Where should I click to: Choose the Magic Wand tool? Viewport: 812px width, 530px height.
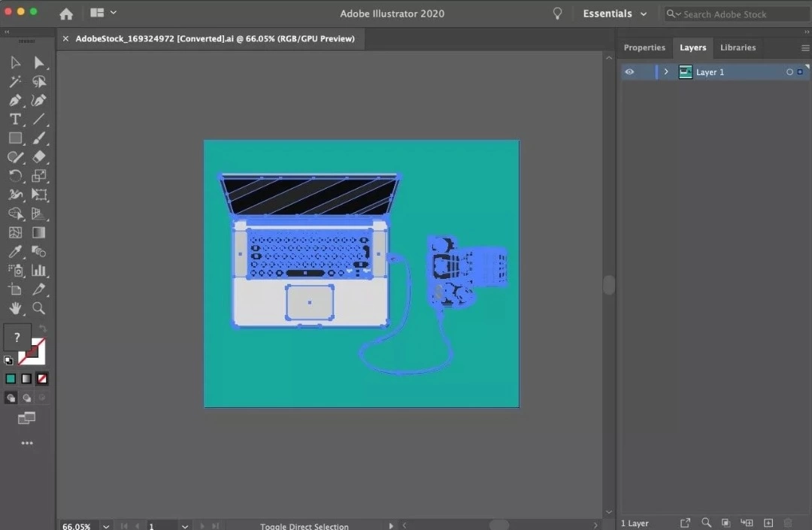tap(15, 82)
